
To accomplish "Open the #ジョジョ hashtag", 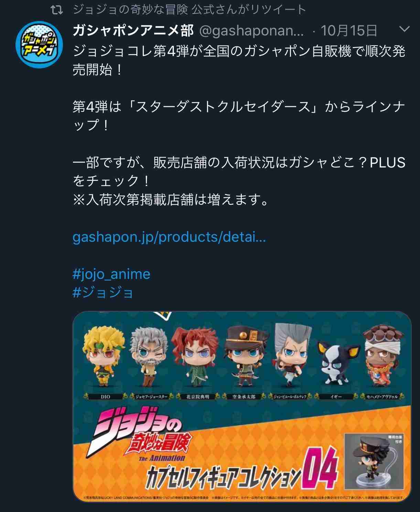I will pos(103,293).
